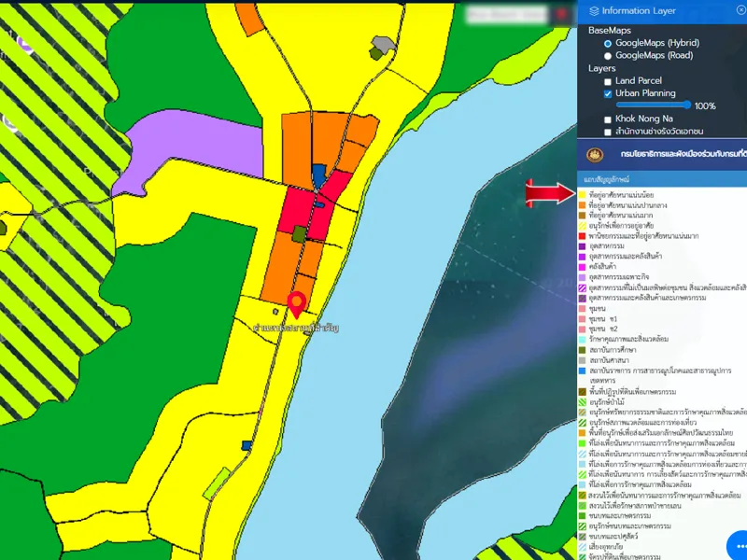Click the Information Layer stack icon
Viewport: 747px width, 560px height.
(x=595, y=11)
